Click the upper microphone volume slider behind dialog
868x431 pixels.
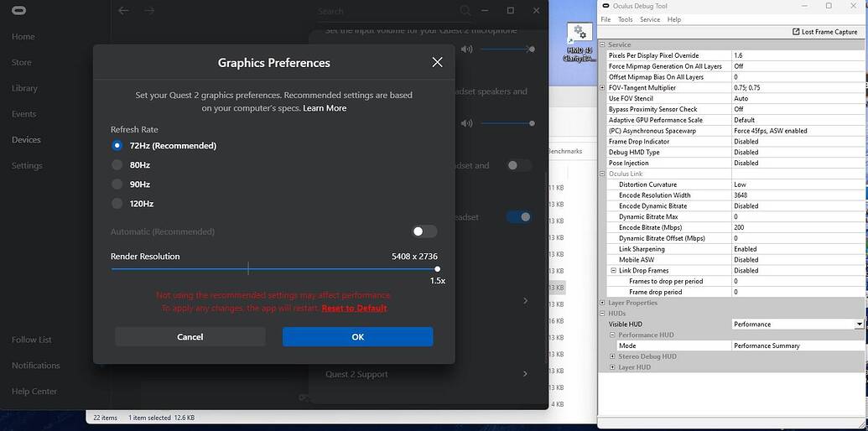pos(507,49)
